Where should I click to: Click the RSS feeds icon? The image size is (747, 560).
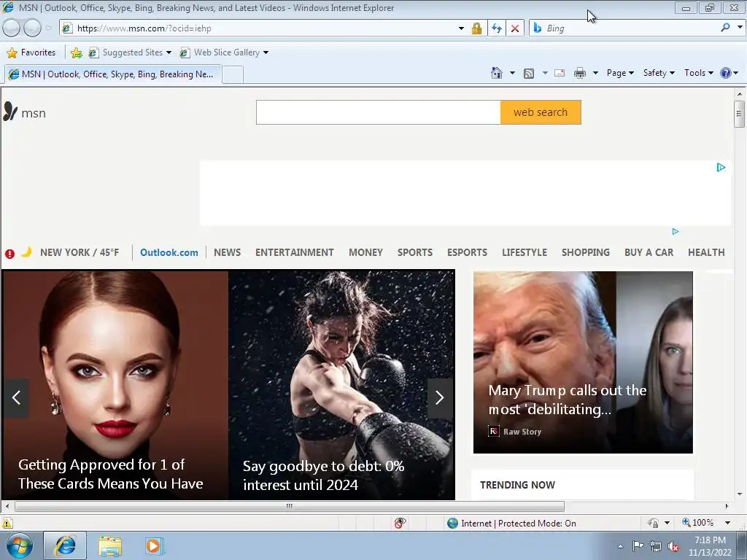pos(529,74)
